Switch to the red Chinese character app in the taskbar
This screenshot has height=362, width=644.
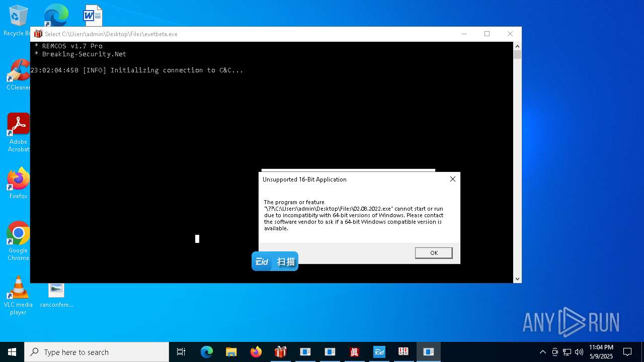click(355, 352)
